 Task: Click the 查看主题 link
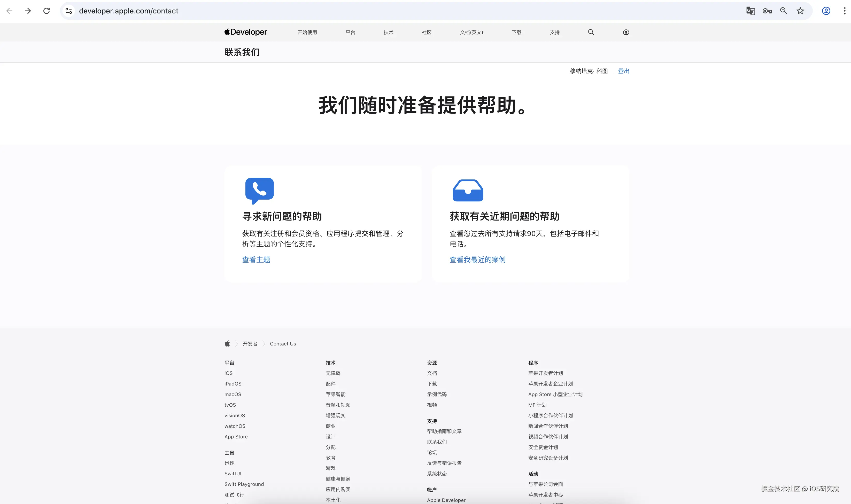[256, 259]
